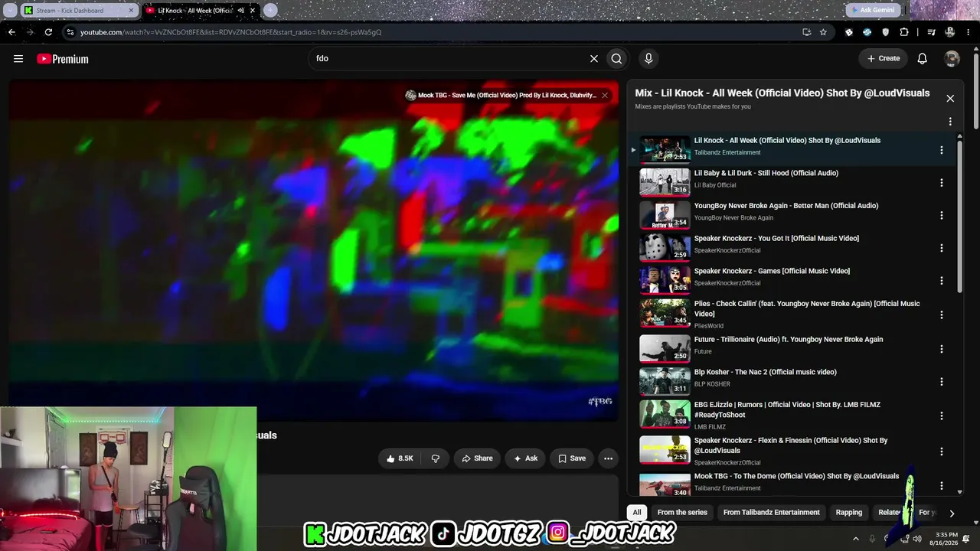Run the search with the magnifier button
Viewport: 980px width, 551px height.
[x=616, y=58]
